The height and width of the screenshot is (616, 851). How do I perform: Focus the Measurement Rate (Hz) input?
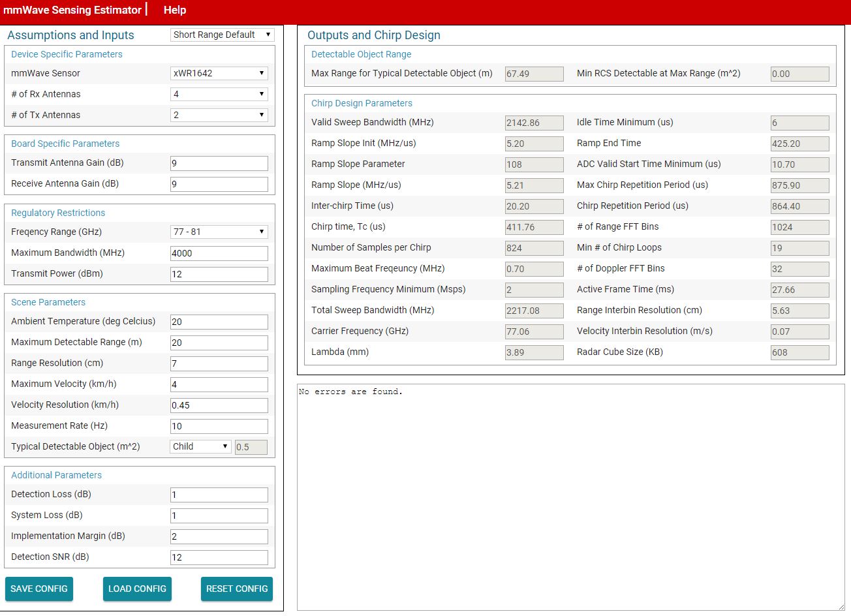(219, 426)
